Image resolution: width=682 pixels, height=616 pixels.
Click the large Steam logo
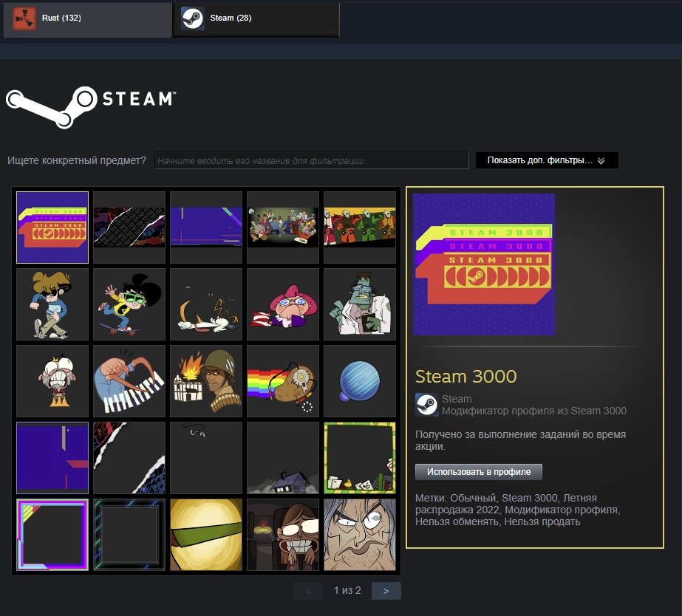point(92,107)
